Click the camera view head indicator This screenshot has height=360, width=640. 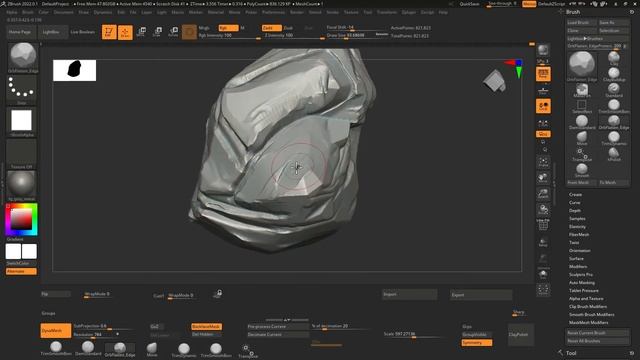pos(495,80)
